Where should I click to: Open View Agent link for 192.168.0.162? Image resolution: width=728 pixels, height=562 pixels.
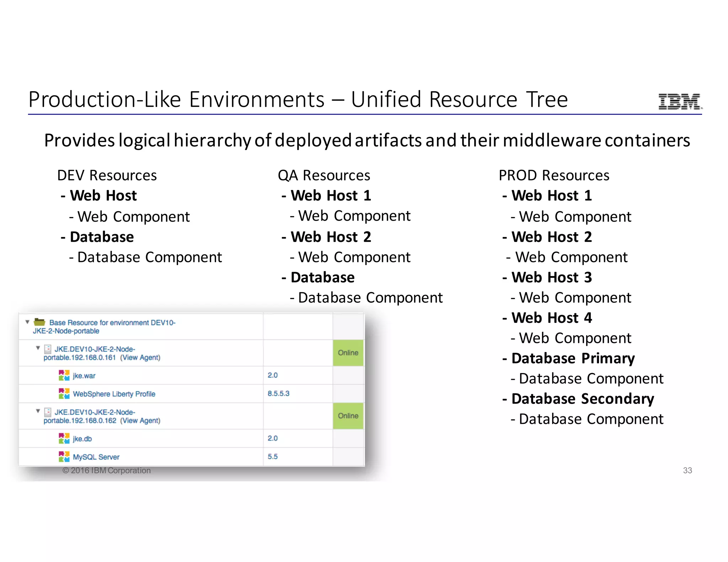[140, 421]
